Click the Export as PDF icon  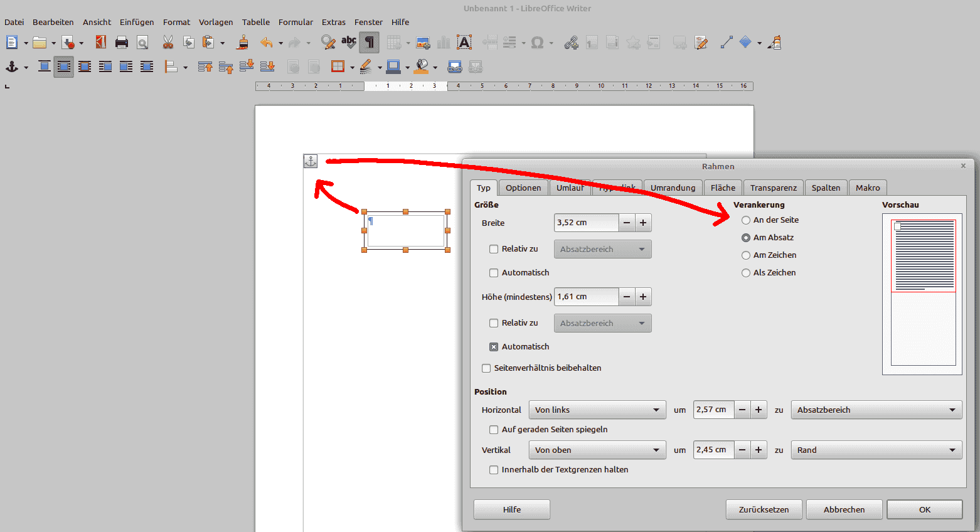[101, 43]
